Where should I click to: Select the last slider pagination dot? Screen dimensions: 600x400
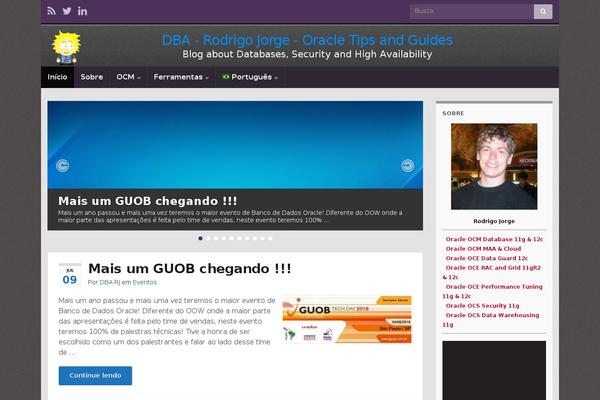tap(270, 238)
